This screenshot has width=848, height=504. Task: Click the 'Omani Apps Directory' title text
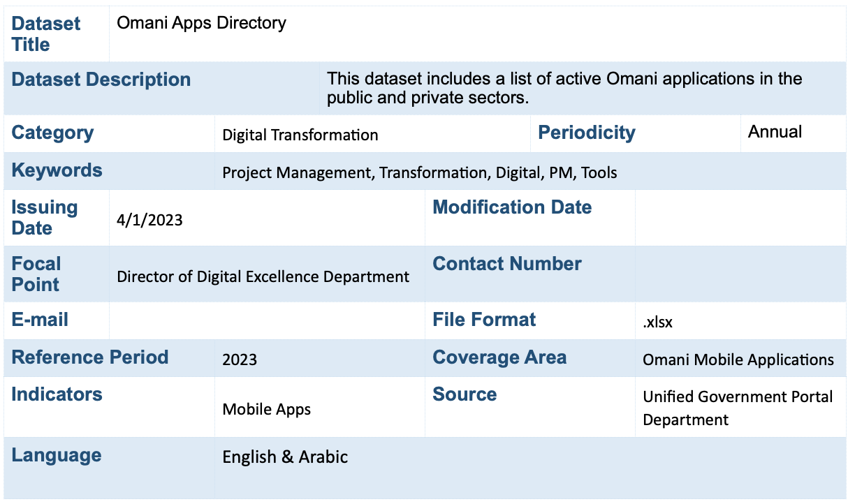click(201, 23)
